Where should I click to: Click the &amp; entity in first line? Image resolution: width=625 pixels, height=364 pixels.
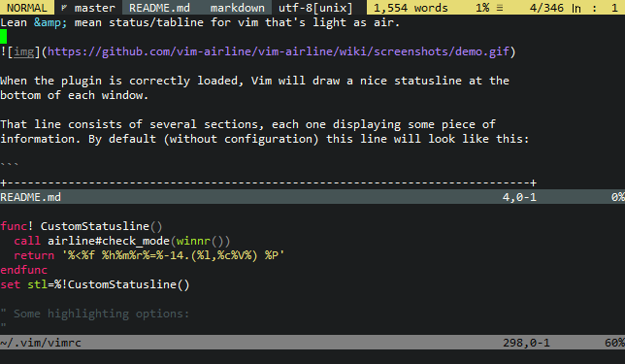pyautogui.click(x=50, y=22)
